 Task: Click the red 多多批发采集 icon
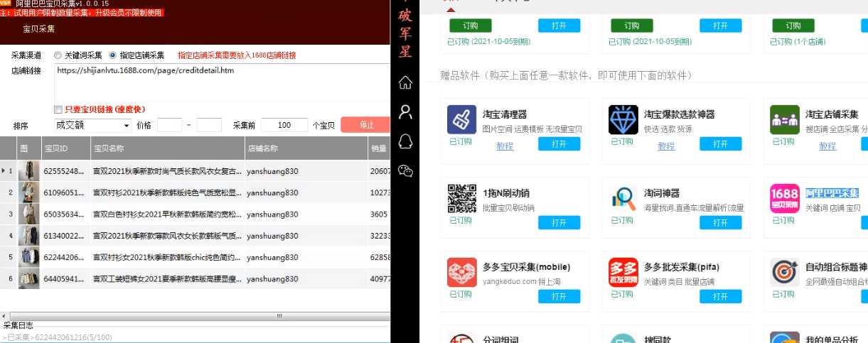coord(623,272)
